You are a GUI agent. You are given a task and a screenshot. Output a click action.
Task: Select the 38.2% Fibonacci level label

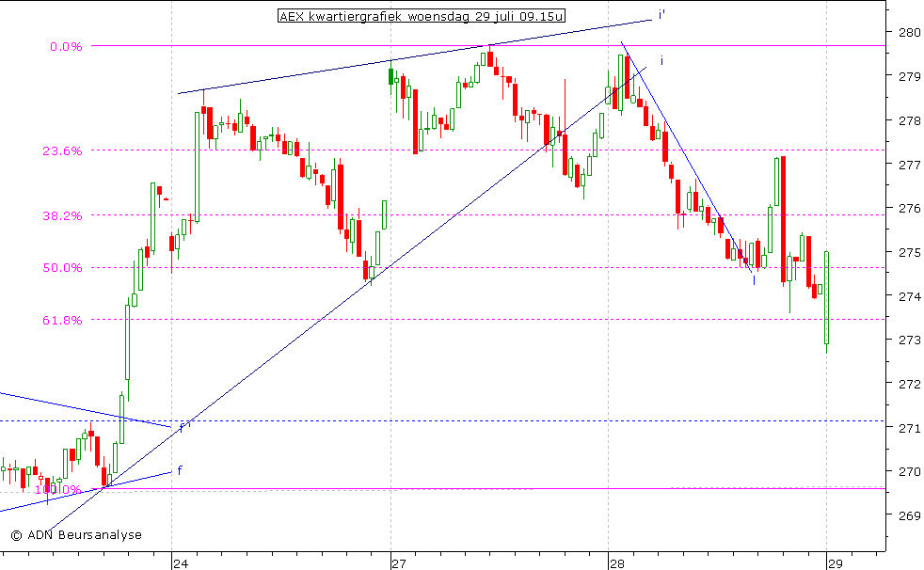[x=62, y=215]
